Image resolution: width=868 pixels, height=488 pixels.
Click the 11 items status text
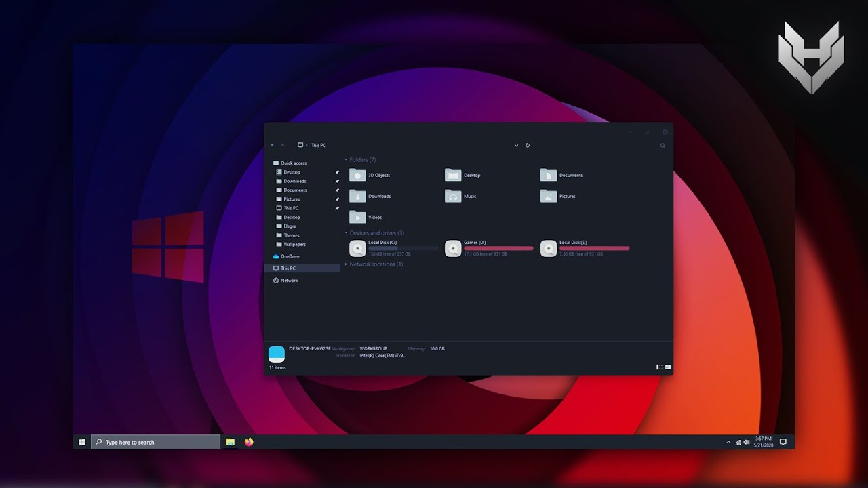click(277, 367)
